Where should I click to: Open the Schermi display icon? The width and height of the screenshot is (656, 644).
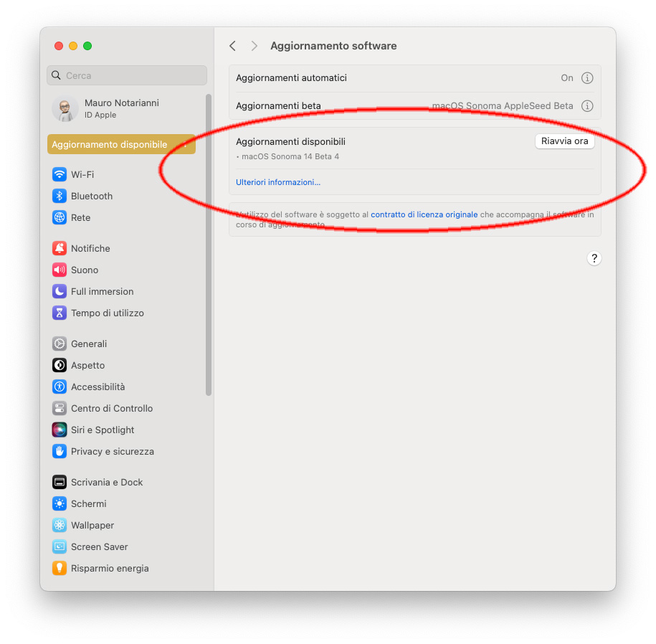(x=60, y=504)
